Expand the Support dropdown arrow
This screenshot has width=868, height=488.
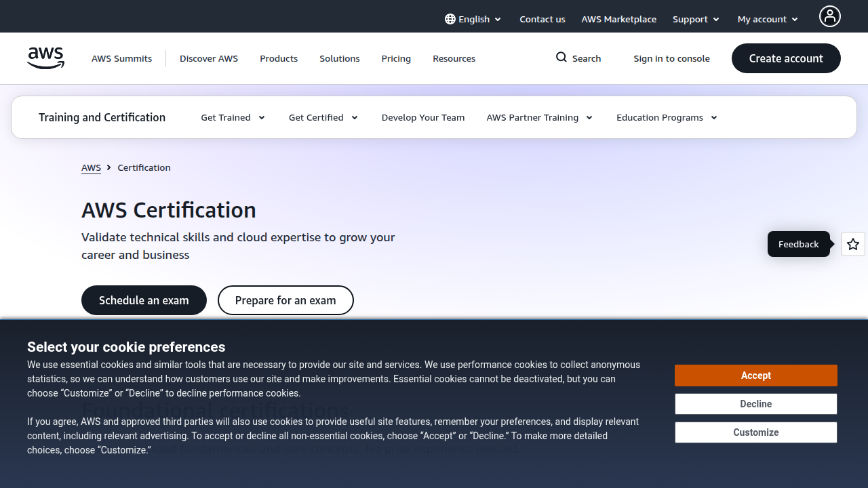[x=716, y=20]
